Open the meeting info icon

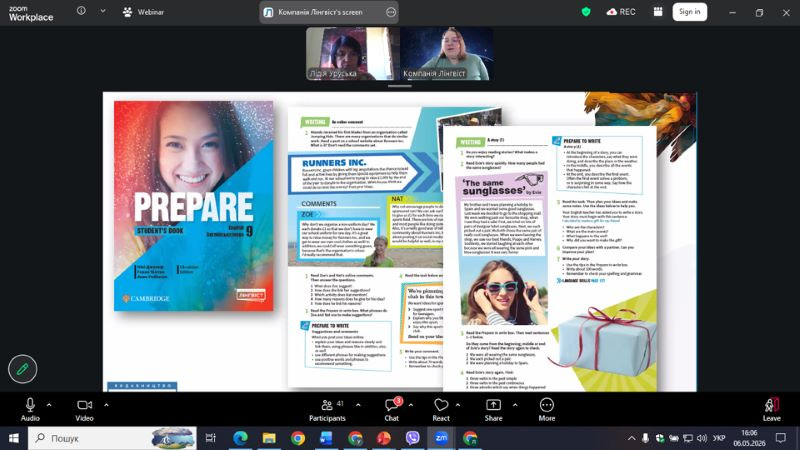(81, 11)
